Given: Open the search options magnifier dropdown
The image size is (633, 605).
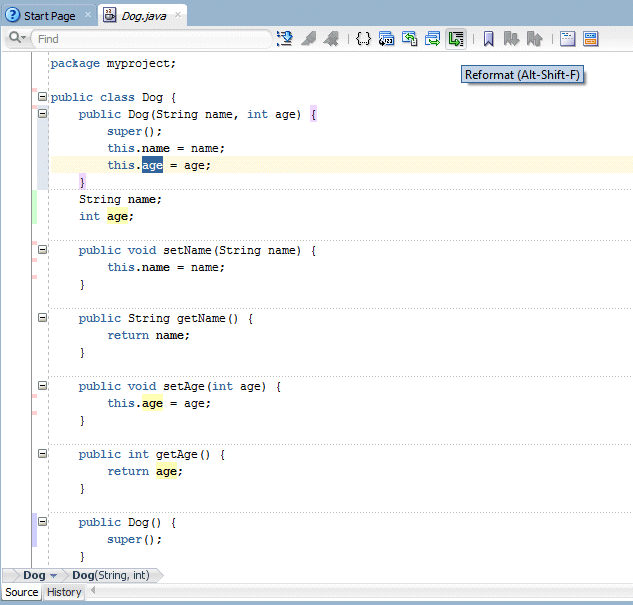Looking at the screenshot, I should [x=17, y=38].
